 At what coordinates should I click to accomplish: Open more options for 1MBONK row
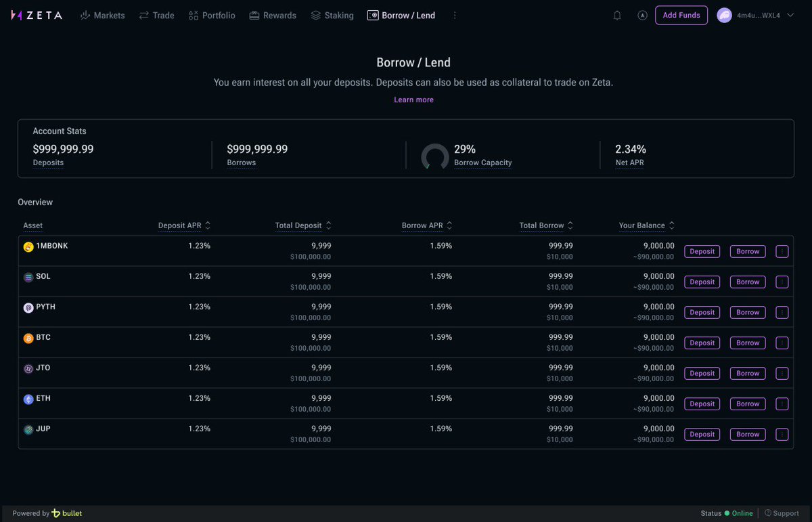pyautogui.click(x=782, y=251)
